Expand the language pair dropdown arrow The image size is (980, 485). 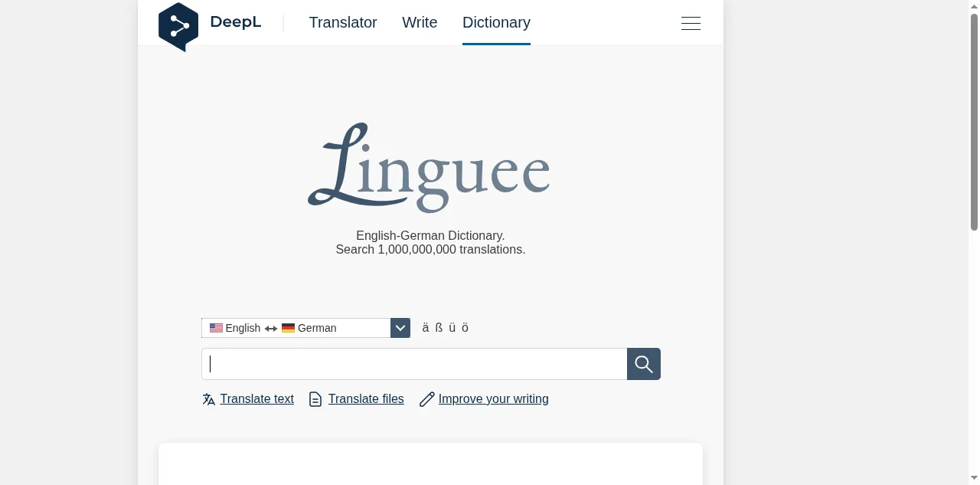click(400, 328)
